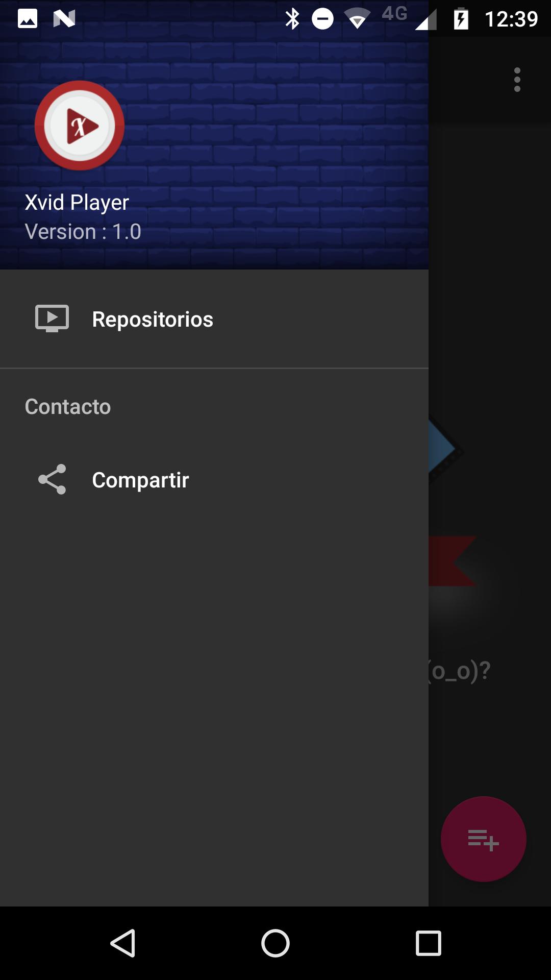Click the Version : 1.0 label

coord(83,232)
